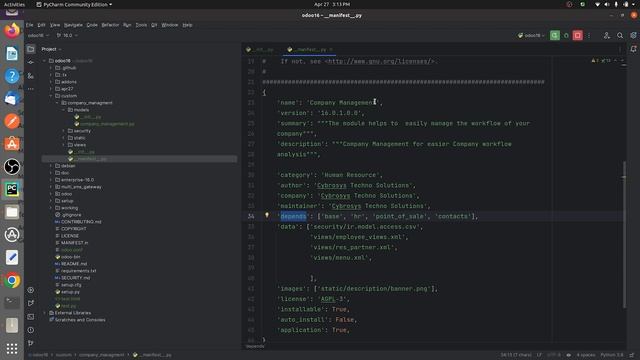Open Ubuntu Software from the dock
Image resolution: width=640 pixels, height=360 pixels.
[x=12, y=144]
